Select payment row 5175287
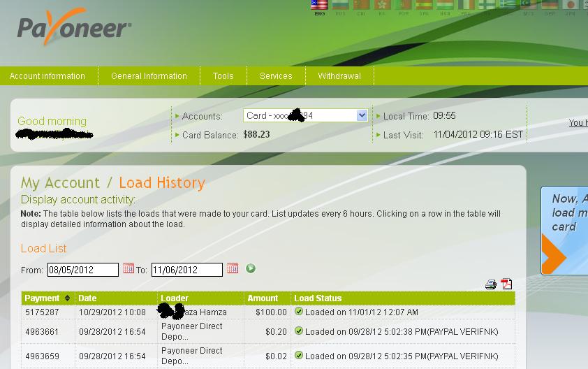The width and height of the screenshot is (588, 369). (268, 312)
